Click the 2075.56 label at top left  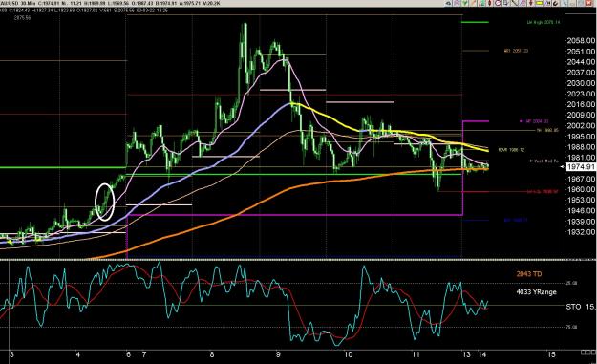(22, 17)
